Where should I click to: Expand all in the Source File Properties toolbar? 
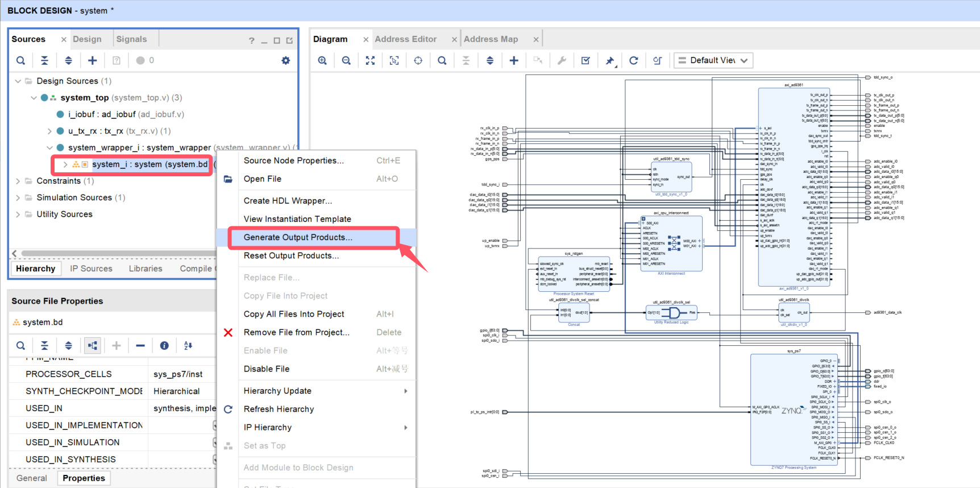tap(68, 345)
